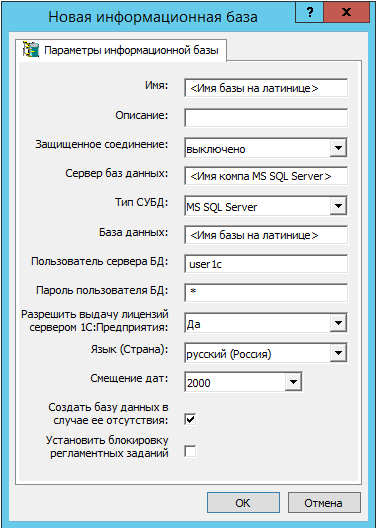The width and height of the screenshot is (377, 528).
Task: Click Пользователь сервера БД field with user1c
Action: coord(266,264)
